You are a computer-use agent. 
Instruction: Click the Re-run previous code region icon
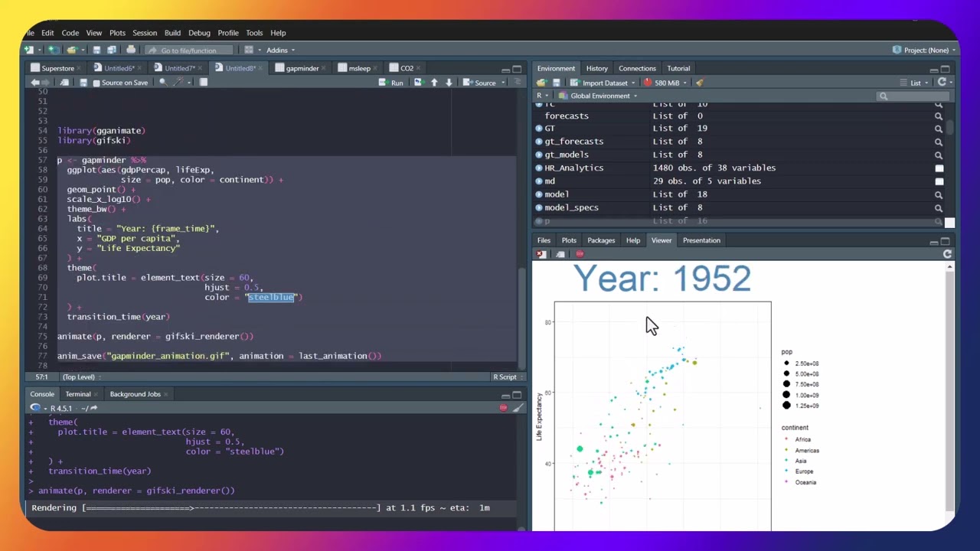420,83
